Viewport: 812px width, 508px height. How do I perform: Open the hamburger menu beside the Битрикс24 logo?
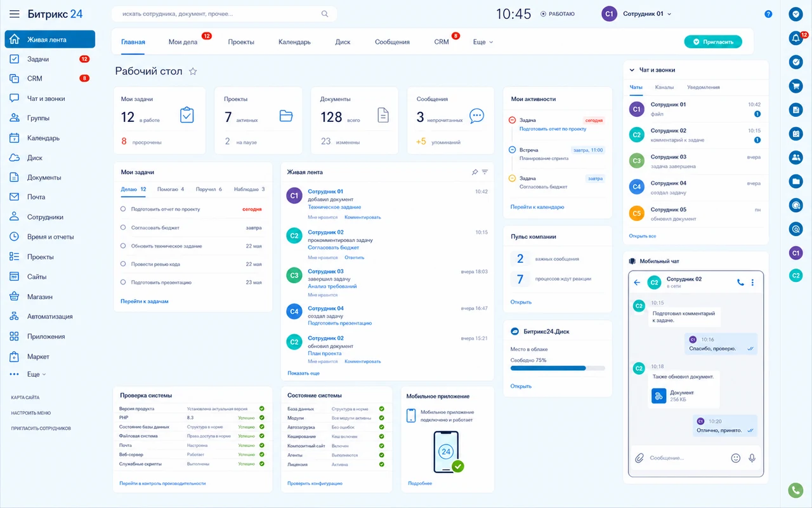tap(15, 14)
